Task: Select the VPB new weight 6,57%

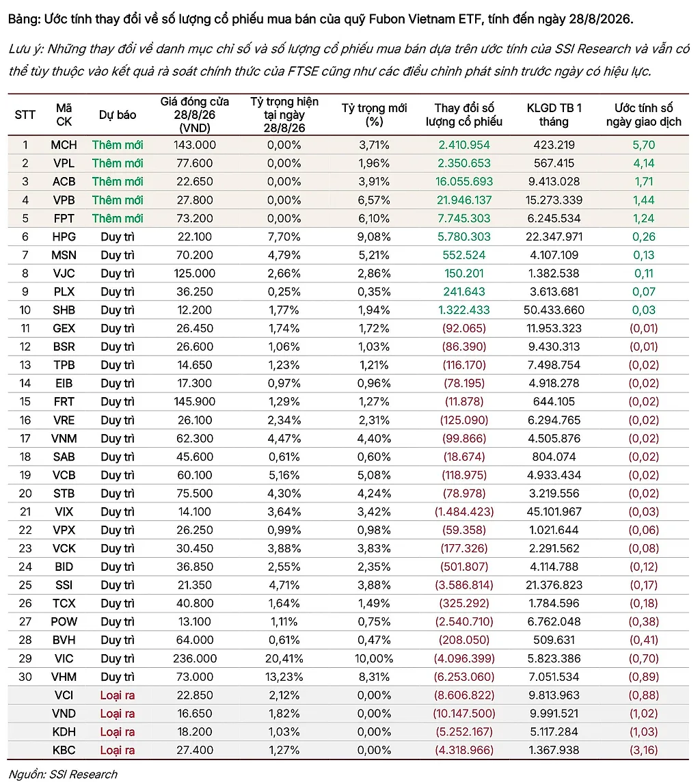Action: [374, 200]
